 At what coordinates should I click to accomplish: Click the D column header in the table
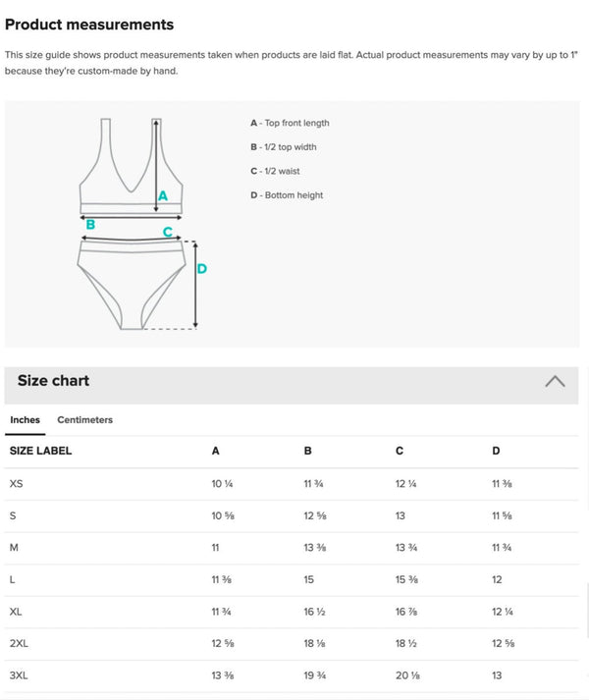point(496,451)
